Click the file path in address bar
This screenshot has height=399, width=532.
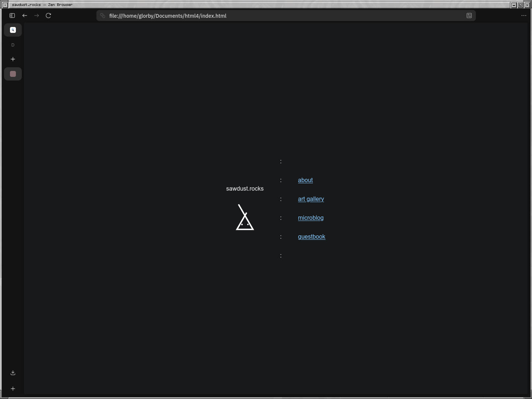[168, 16]
